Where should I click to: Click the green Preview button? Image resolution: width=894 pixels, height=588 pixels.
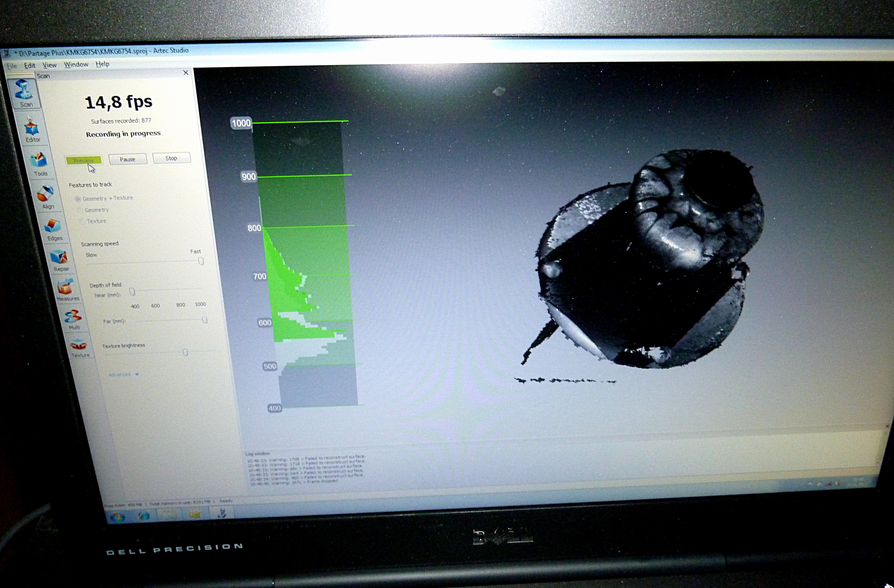pyautogui.click(x=83, y=160)
